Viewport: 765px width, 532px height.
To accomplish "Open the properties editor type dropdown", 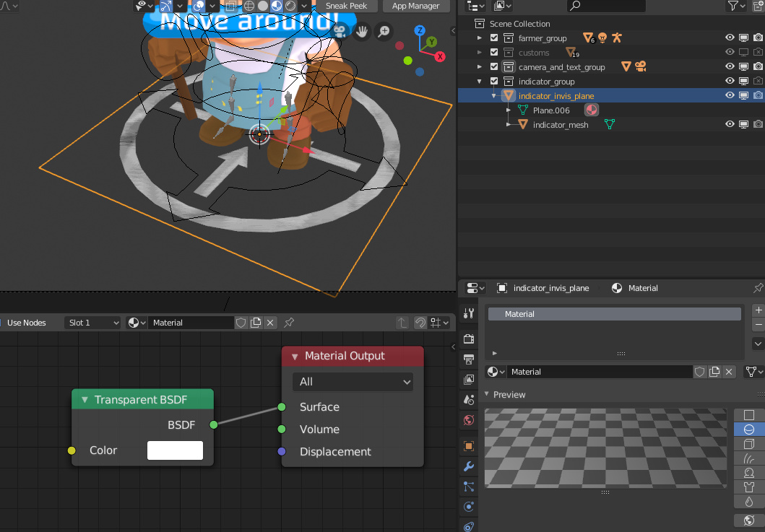I will [x=475, y=288].
